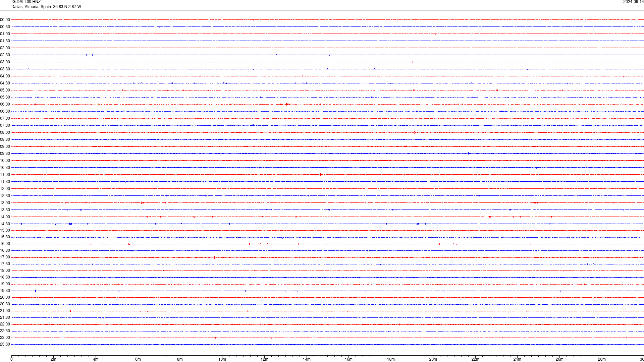Click the 0 origin on the time axis

pos(11,359)
